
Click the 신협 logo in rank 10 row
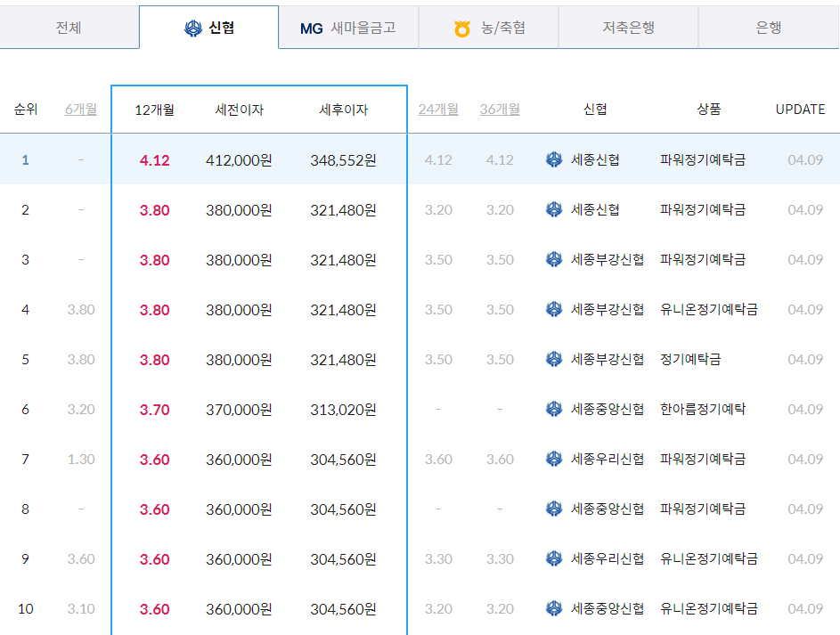(554, 608)
